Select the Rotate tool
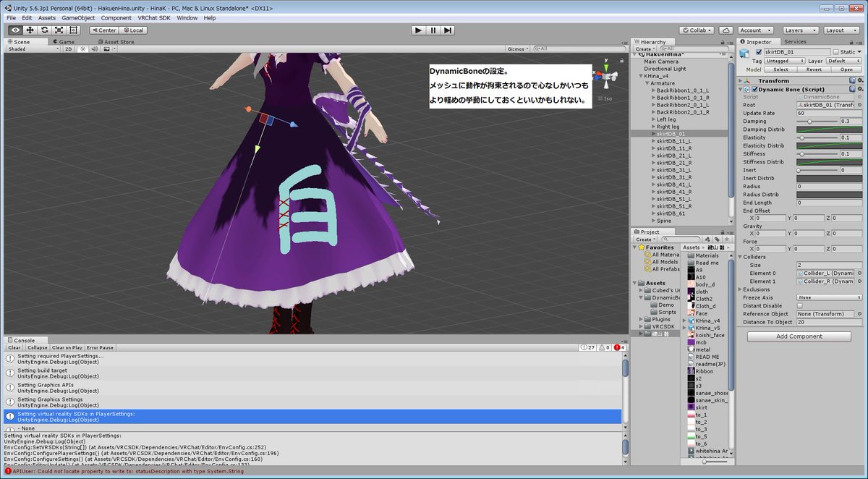Image resolution: width=868 pixels, height=479 pixels. click(44, 30)
